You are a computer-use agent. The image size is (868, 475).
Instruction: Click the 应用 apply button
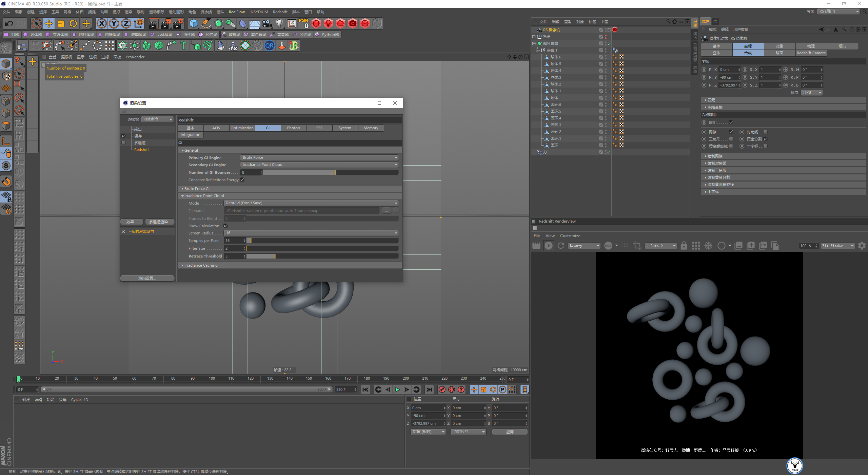pos(509,432)
